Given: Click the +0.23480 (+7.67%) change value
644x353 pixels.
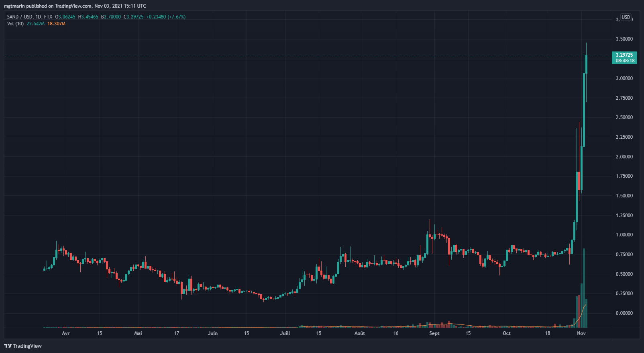Looking at the screenshot, I should tap(166, 17).
